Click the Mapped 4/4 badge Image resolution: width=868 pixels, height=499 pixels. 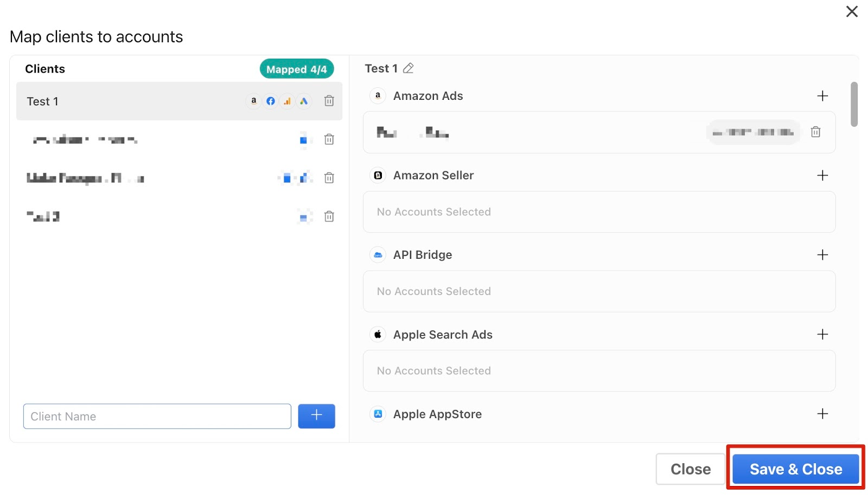click(x=296, y=69)
